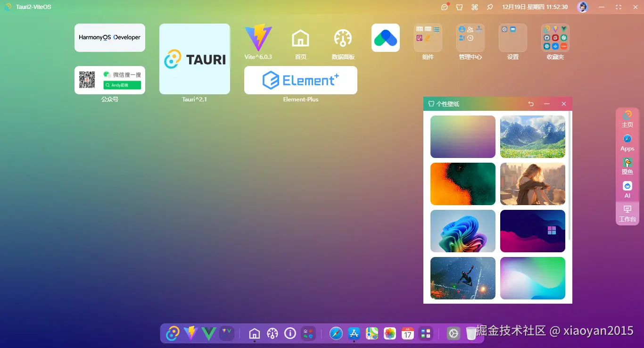Click the command symbol icon in top bar

click(475, 7)
